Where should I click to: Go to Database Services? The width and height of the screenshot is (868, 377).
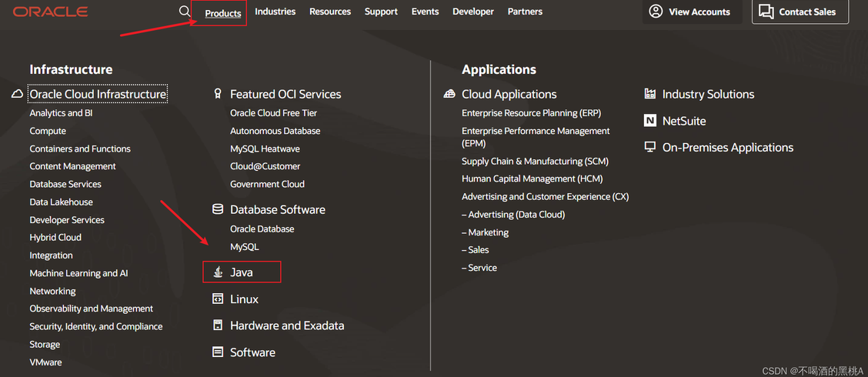(x=65, y=184)
